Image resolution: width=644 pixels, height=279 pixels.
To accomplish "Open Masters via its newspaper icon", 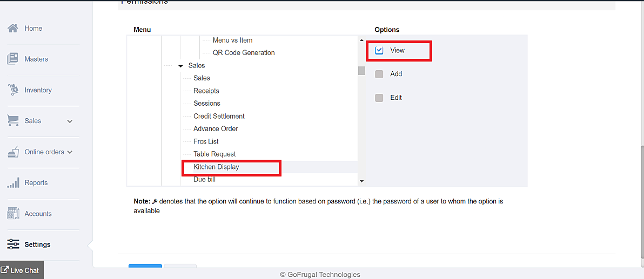I will coord(13,59).
